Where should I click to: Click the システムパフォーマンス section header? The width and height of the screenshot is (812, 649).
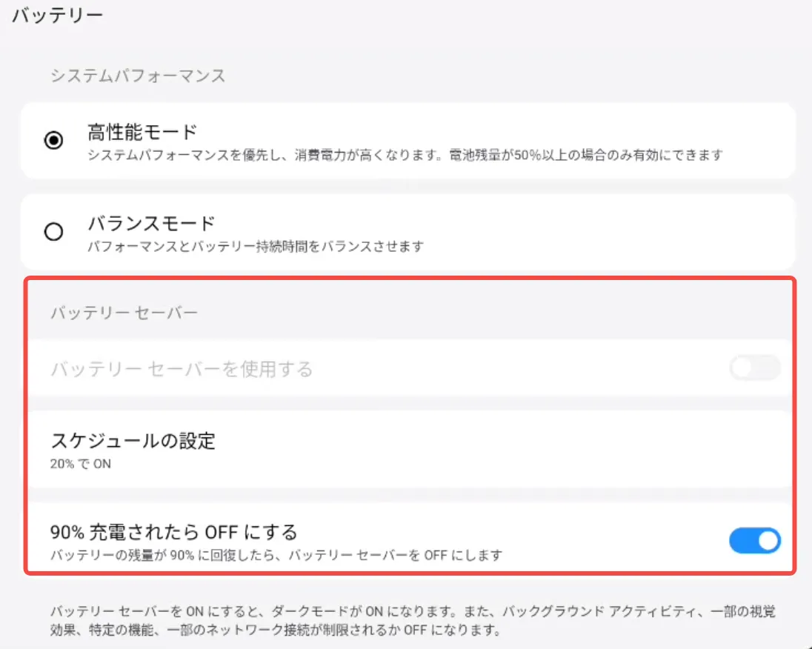click(138, 76)
